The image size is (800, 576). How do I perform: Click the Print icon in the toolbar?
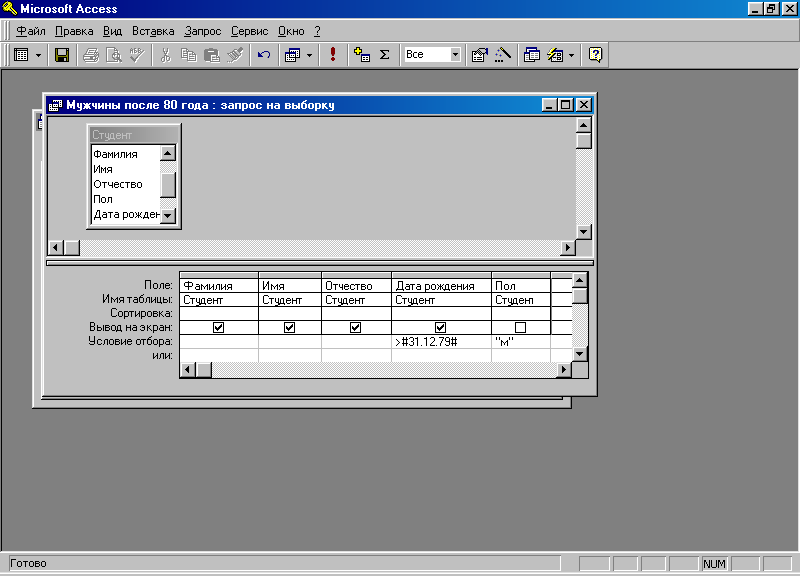pos(91,55)
